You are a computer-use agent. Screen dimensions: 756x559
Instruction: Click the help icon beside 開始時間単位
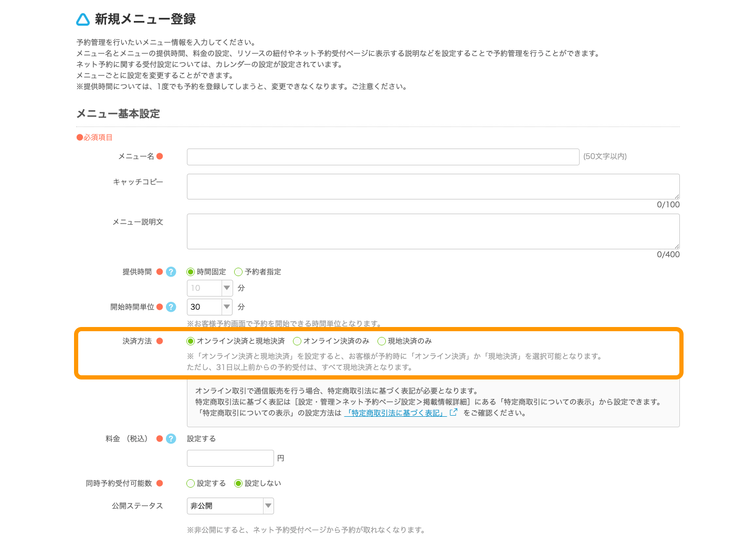(x=171, y=307)
